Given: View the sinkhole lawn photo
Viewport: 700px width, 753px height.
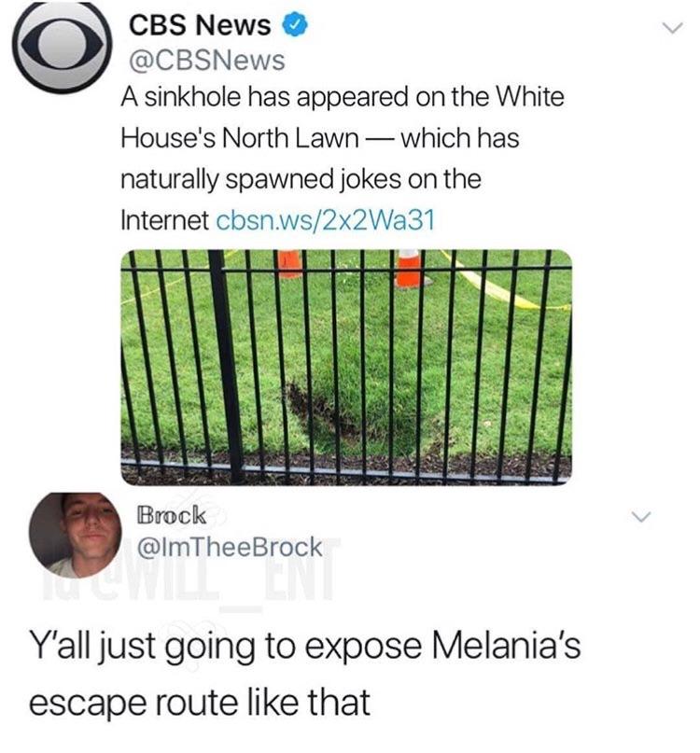Looking at the screenshot, I should coord(346,367).
